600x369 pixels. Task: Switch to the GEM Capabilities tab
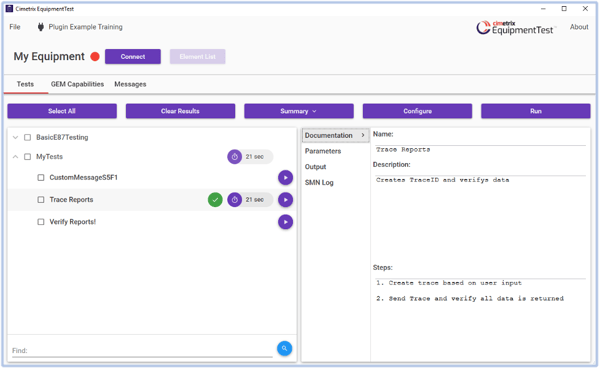point(77,84)
